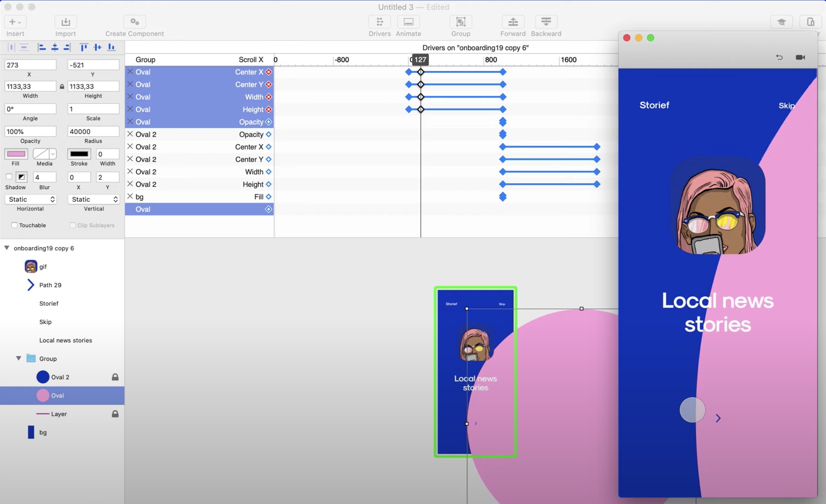Click the preview window reload arrow icon
826x504 pixels.
(779, 57)
